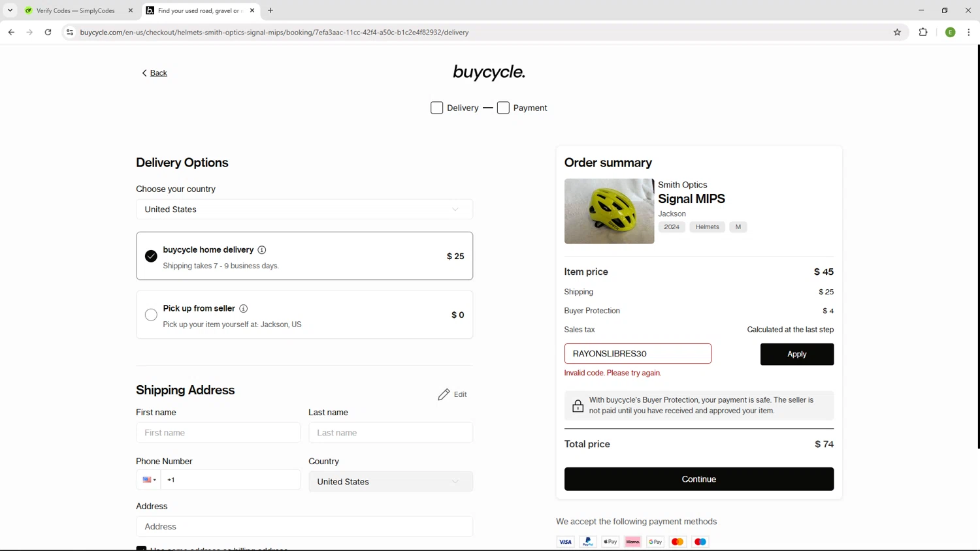Open the Chrome profile avatar
980x551 pixels.
point(951,32)
